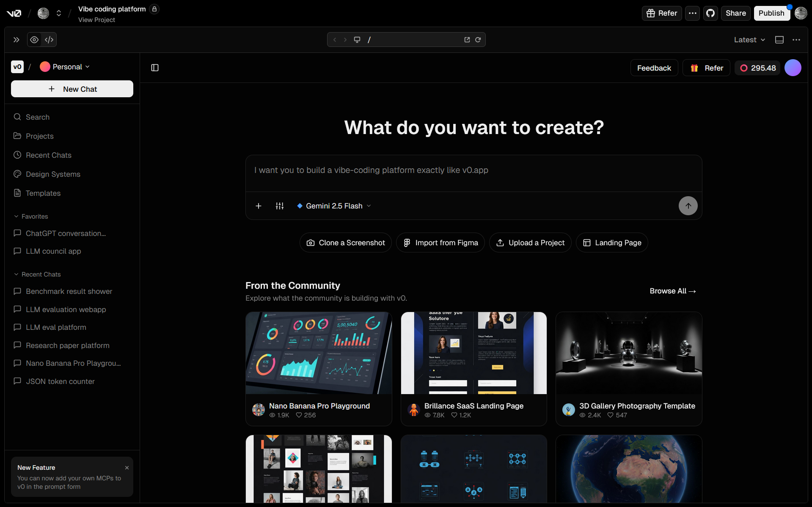Open the 3D Gallery Photography Template thumbnail
The image size is (812, 507).
click(x=628, y=353)
